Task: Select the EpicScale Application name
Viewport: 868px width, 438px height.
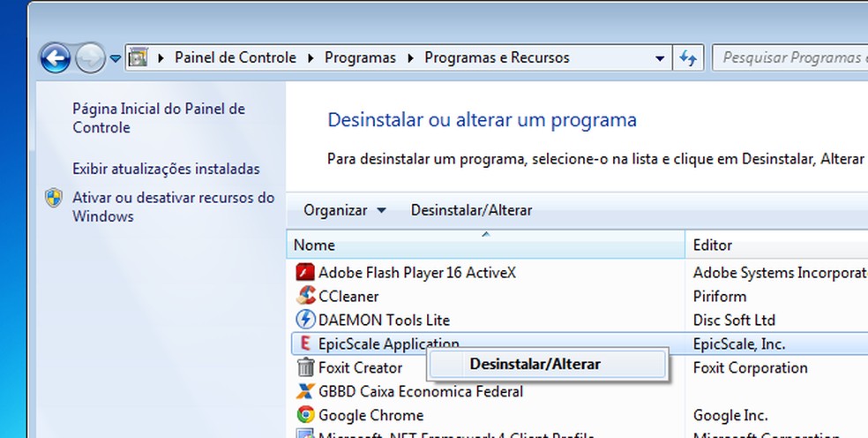Action: [389, 344]
